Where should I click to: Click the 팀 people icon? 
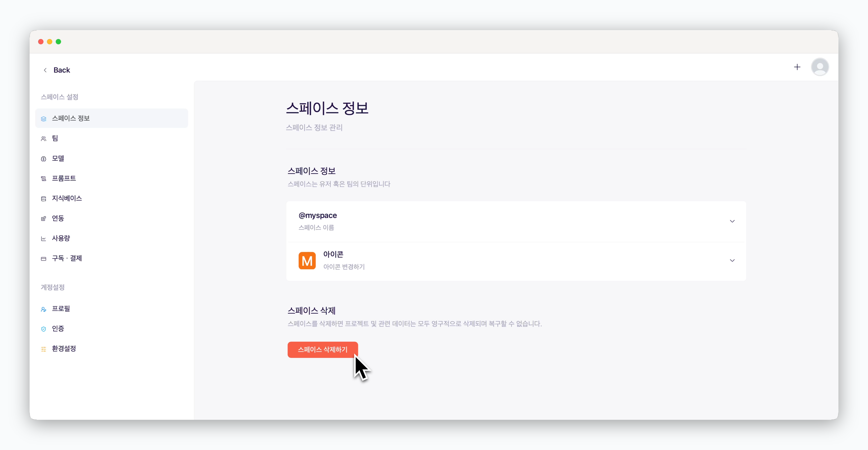[x=44, y=138]
